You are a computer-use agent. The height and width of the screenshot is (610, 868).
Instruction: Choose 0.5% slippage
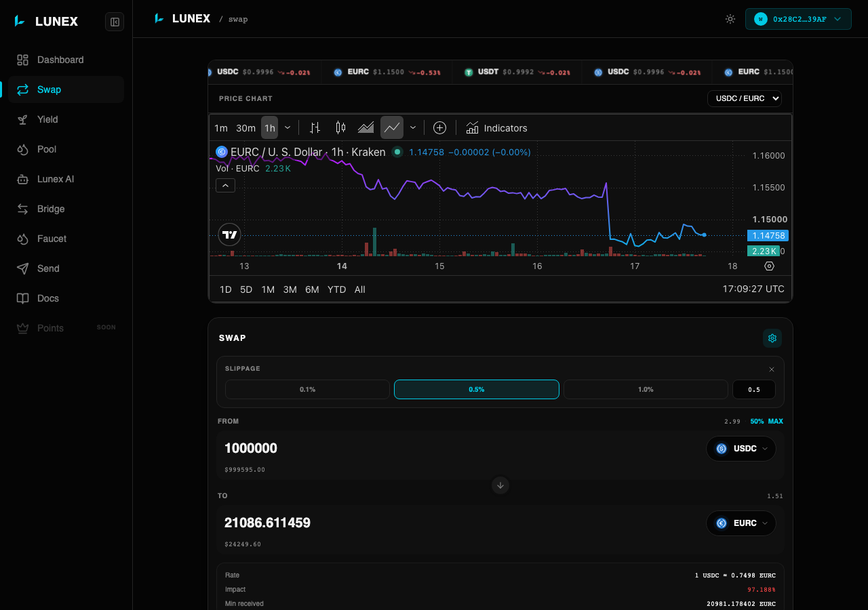tap(477, 390)
